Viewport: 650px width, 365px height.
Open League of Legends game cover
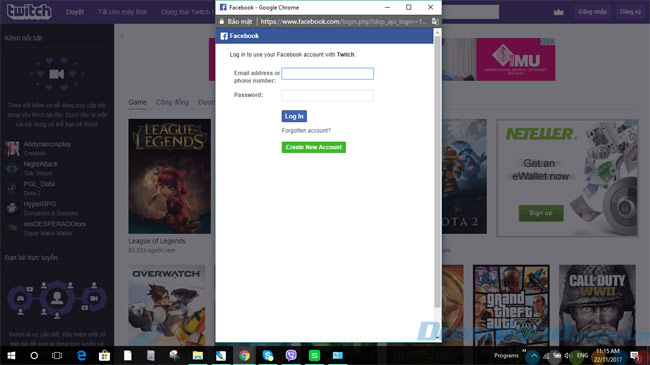tap(170, 176)
